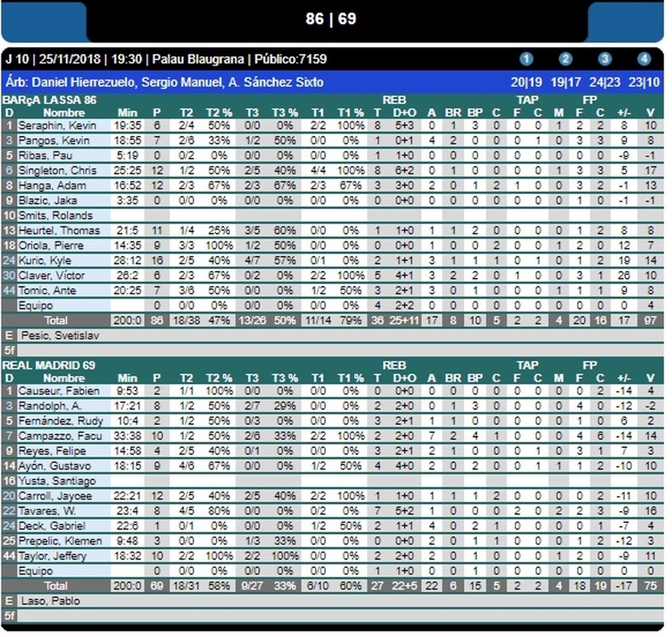Toggle the FP column header for BARçA LASSA
The image size is (672, 637).
tap(589, 99)
